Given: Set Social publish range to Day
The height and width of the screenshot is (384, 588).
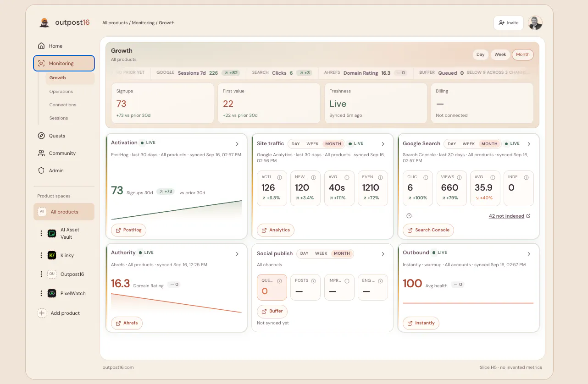Looking at the screenshot, I should [x=304, y=253].
